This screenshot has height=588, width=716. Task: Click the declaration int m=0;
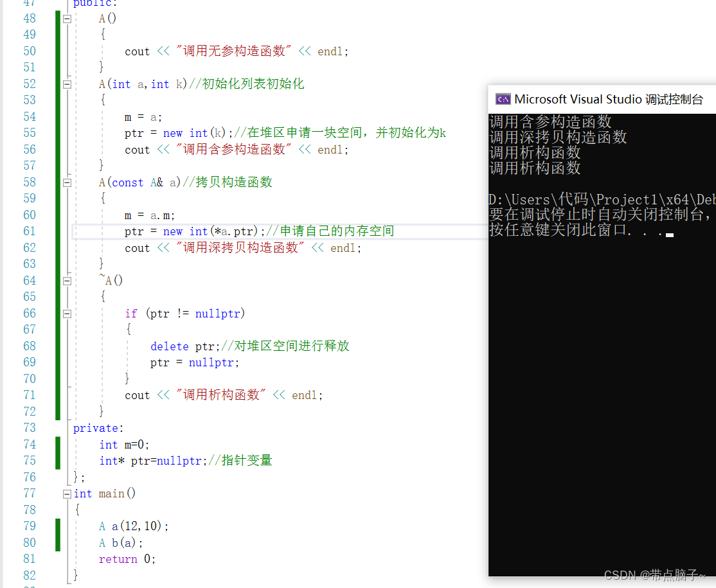click(124, 445)
